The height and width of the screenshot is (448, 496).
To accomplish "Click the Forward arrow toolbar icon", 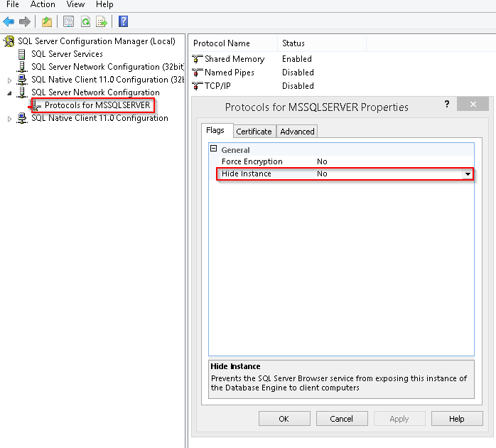I will 25,21.
